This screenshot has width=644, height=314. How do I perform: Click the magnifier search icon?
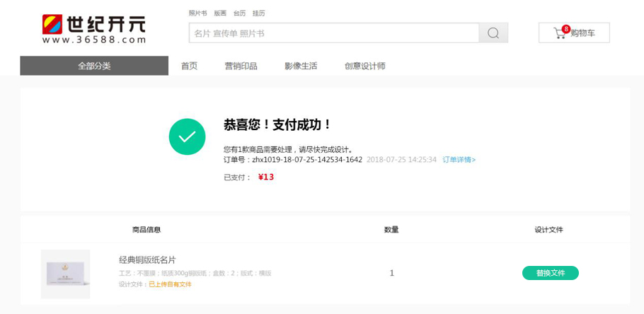(x=493, y=33)
